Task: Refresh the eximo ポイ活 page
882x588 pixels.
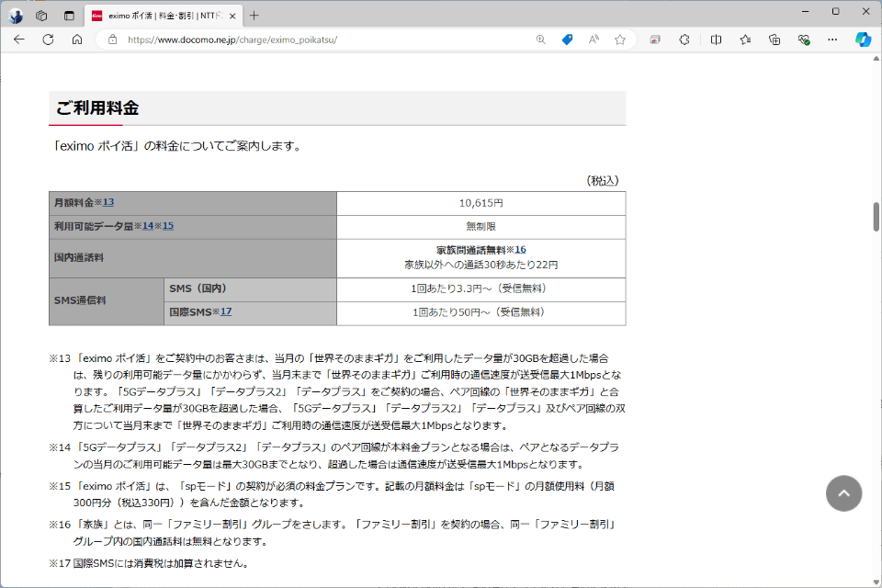Action: tap(47, 40)
